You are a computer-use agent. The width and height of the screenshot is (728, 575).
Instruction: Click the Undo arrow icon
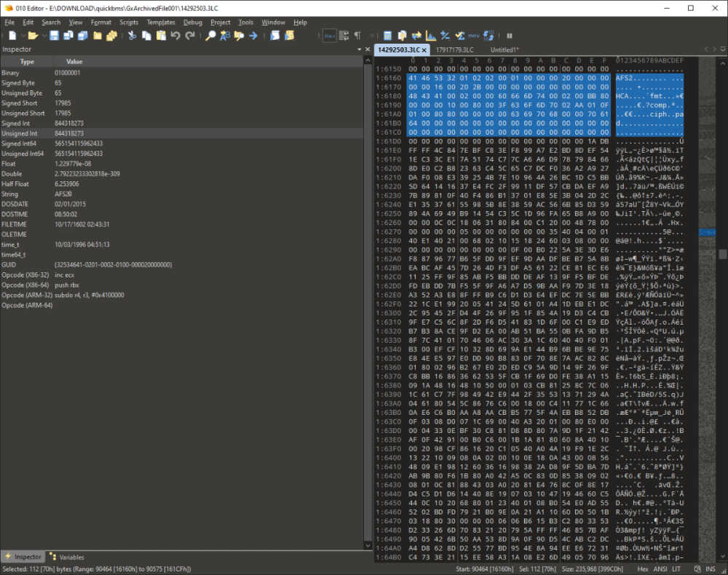[175, 35]
